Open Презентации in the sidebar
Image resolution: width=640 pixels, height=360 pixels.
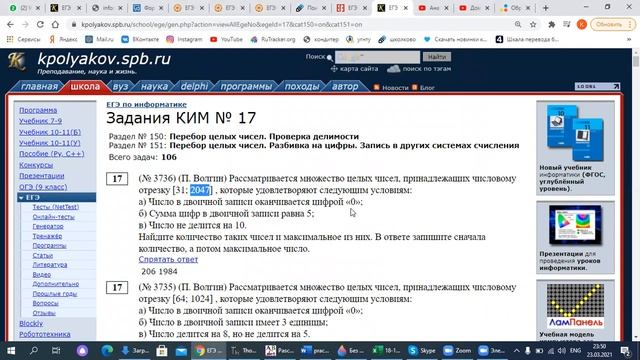pos(42,176)
